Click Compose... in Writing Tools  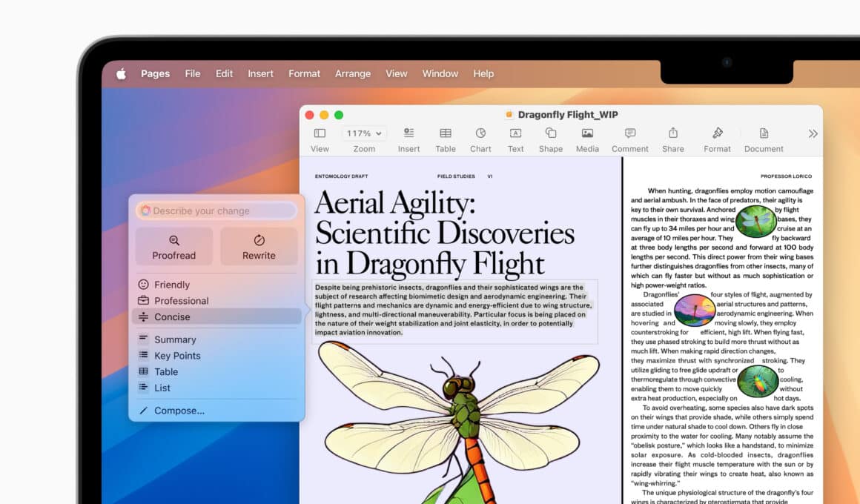[x=216, y=410]
